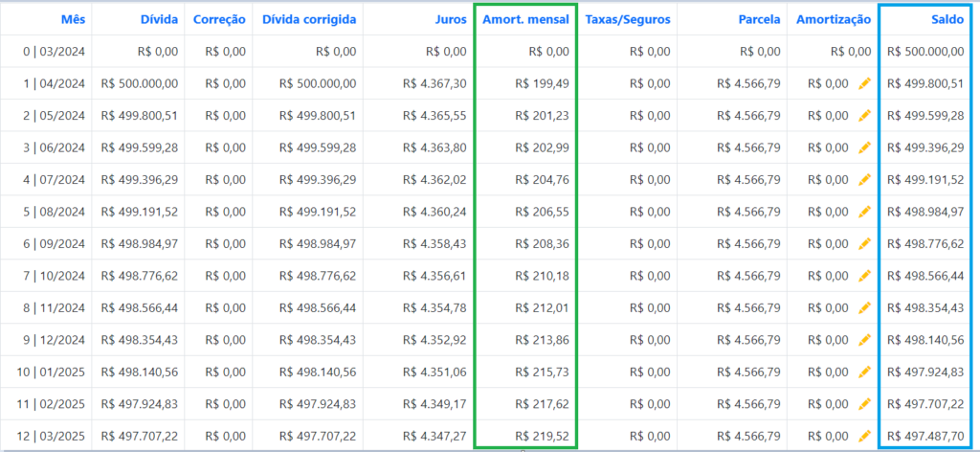The image size is (980, 452).
Task: Edit amortization for month 10 | 01/2025
Action: [x=864, y=372]
